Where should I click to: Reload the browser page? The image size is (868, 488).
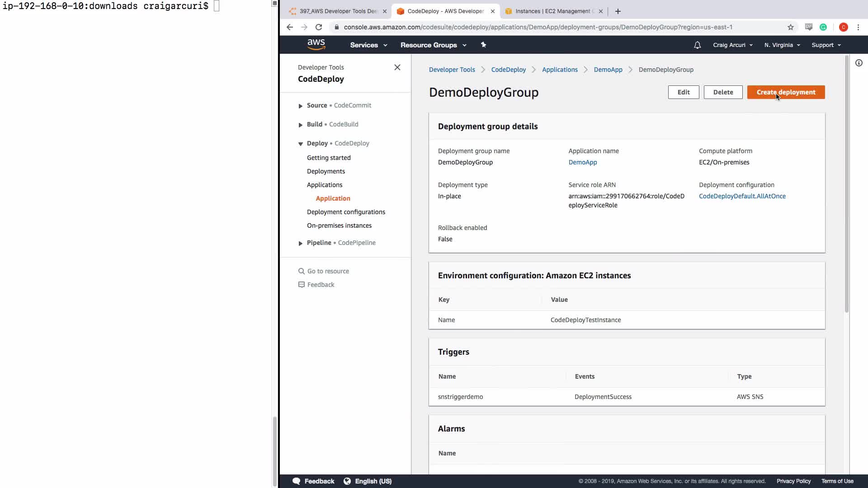(x=319, y=27)
